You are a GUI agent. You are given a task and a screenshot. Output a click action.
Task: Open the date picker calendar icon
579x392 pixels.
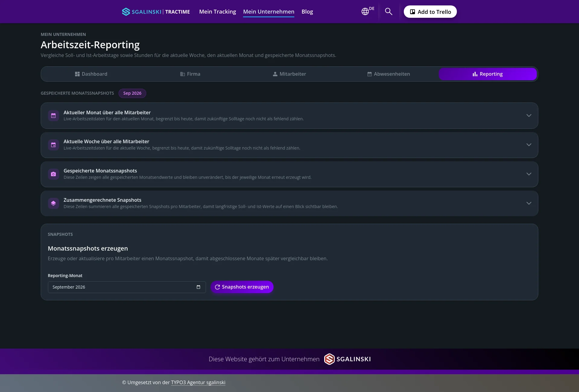(x=198, y=287)
